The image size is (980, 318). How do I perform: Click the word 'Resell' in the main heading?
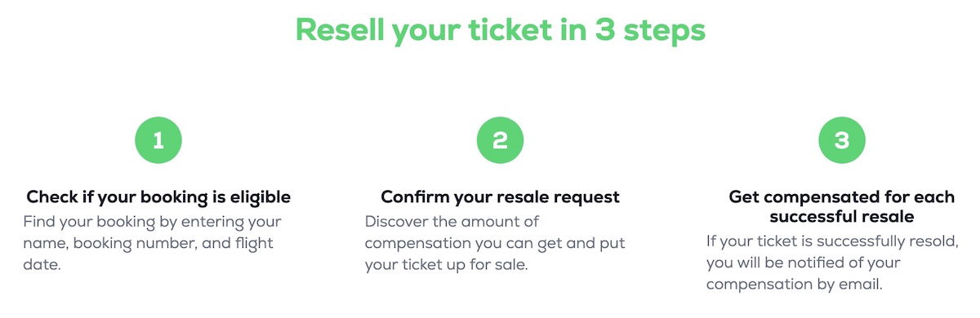coord(339,29)
